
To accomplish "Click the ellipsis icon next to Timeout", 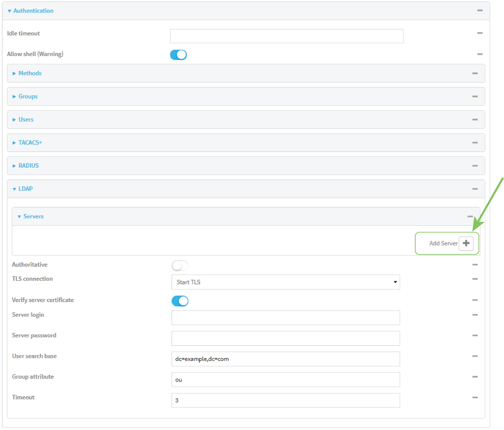I will pyautogui.click(x=475, y=397).
